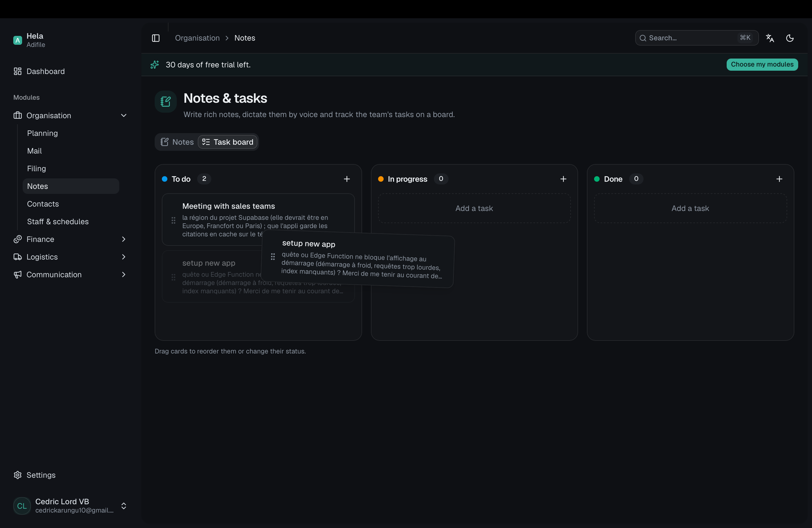812x528 pixels.
Task: Toggle the sidebar panel icon
Action: (x=155, y=38)
